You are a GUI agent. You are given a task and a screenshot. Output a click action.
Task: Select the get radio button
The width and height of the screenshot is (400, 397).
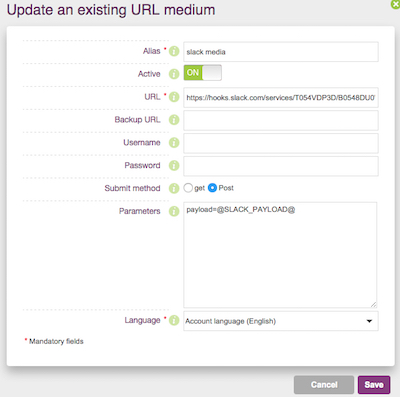188,188
